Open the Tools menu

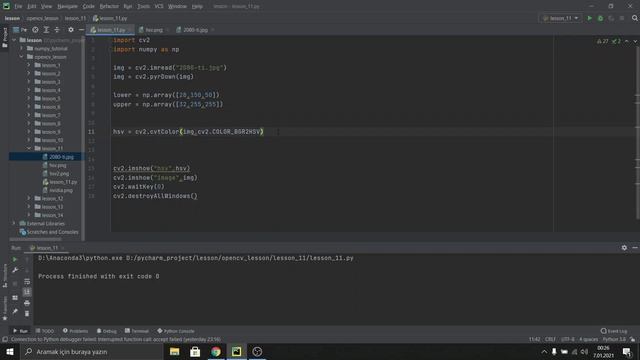(143, 7)
